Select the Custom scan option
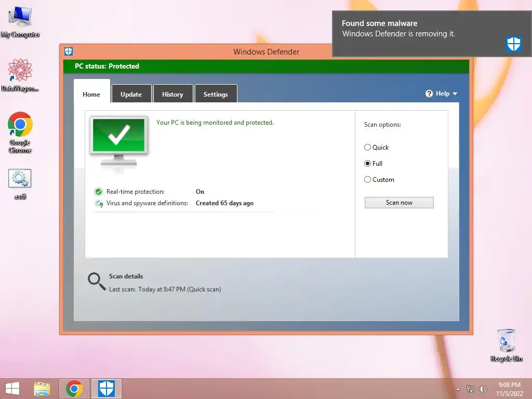Screen dimensions: 532x399 coord(379,179)
